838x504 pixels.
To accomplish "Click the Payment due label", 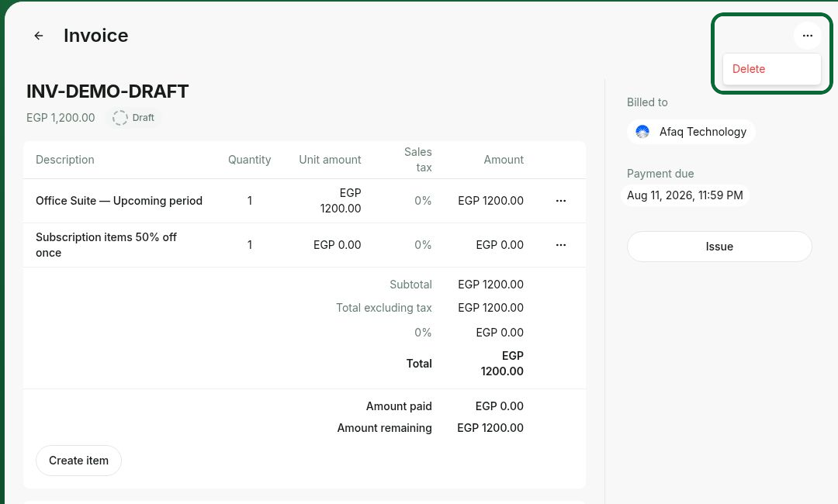I will pos(660,174).
